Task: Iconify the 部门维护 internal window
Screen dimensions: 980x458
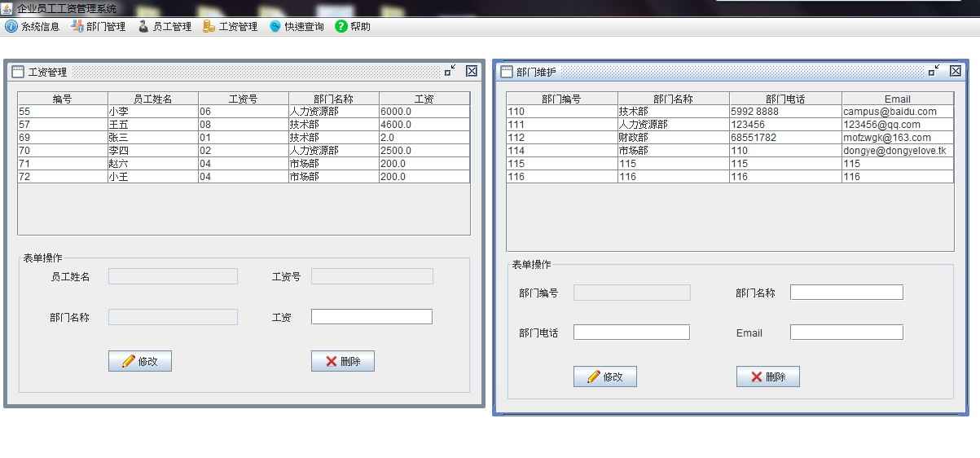Action: (x=934, y=71)
